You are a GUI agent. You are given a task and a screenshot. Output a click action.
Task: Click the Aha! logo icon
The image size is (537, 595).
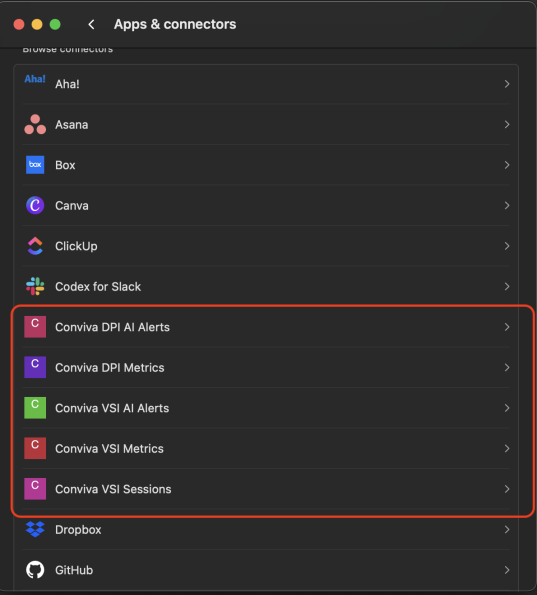[35, 79]
